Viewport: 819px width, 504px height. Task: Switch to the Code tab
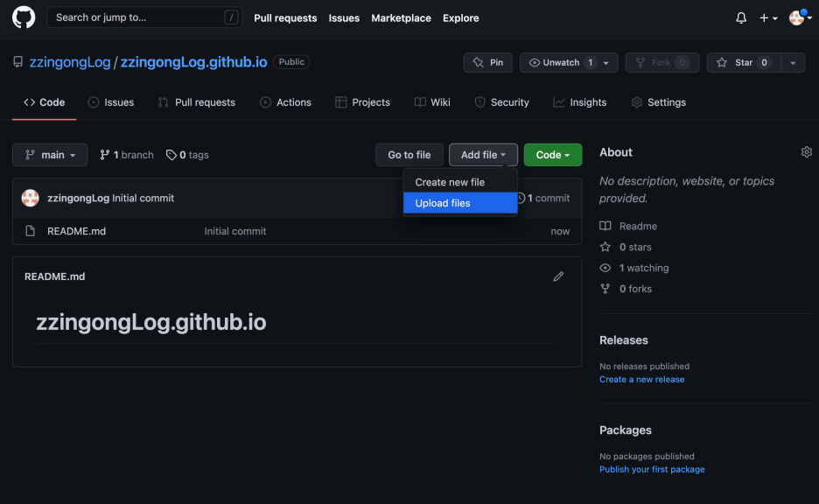pos(45,102)
